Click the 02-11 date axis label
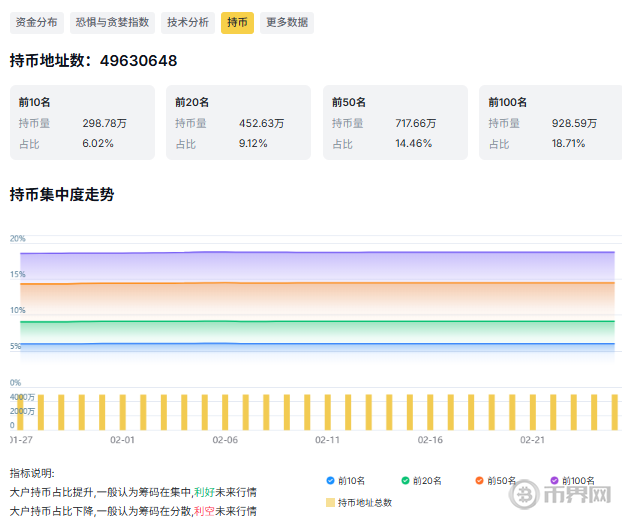This screenshot has height=522, width=622. click(327, 440)
